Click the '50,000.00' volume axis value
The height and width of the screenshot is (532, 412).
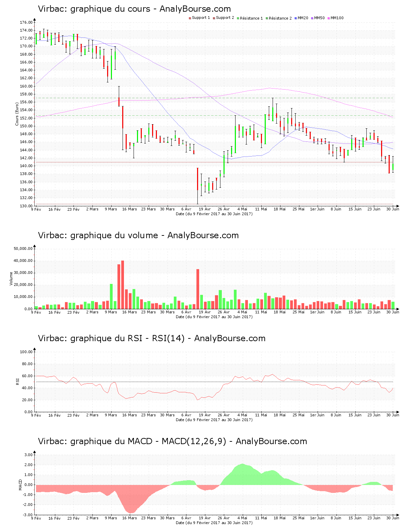click(23, 248)
